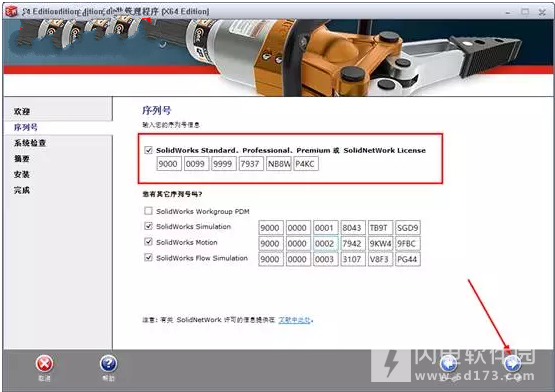Proceed with the next arrow icon
This screenshot has height=392, width=555.
[513, 363]
